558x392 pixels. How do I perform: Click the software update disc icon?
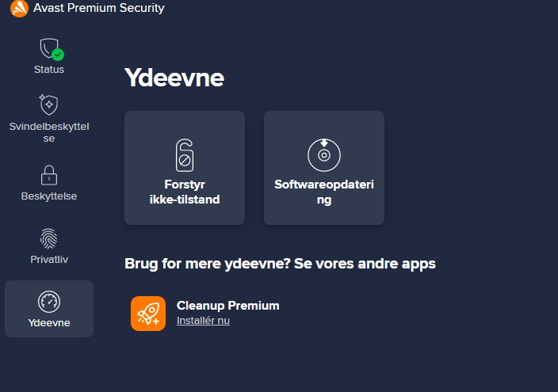pyautogui.click(x=323, y=154)
